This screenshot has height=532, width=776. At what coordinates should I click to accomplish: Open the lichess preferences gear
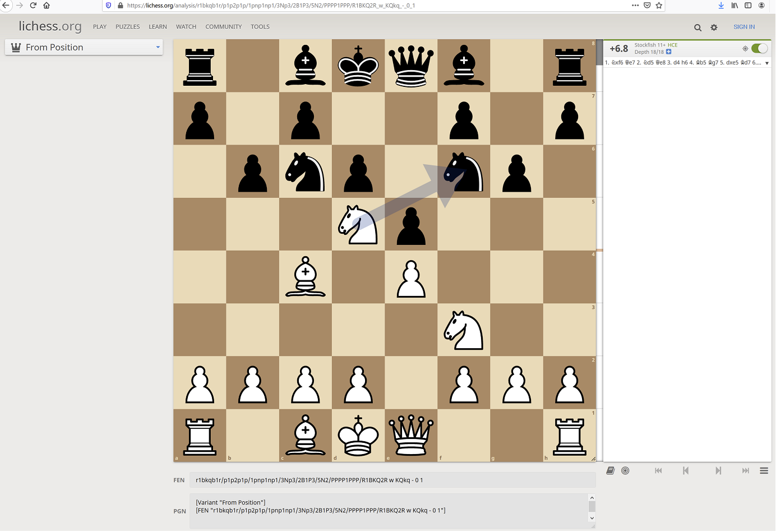(714, 27)
